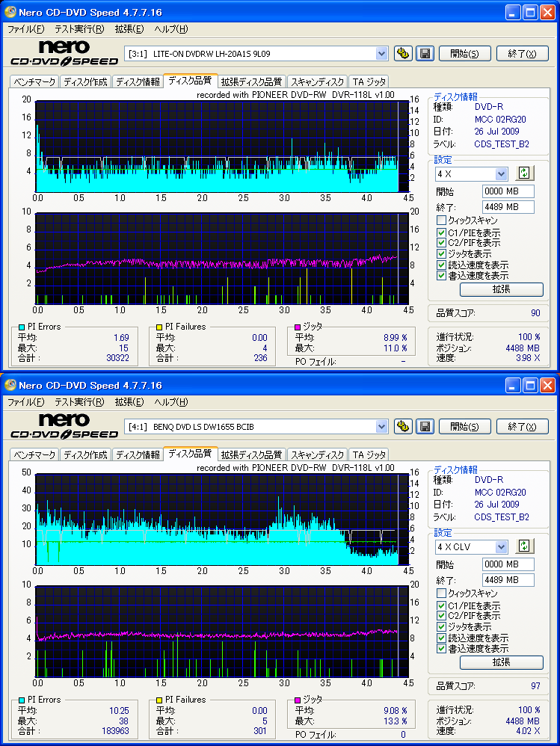This screenshot has width=560, height=746.
Task: Click the Nero disc icon in top title bar
Action: point(10,12)
